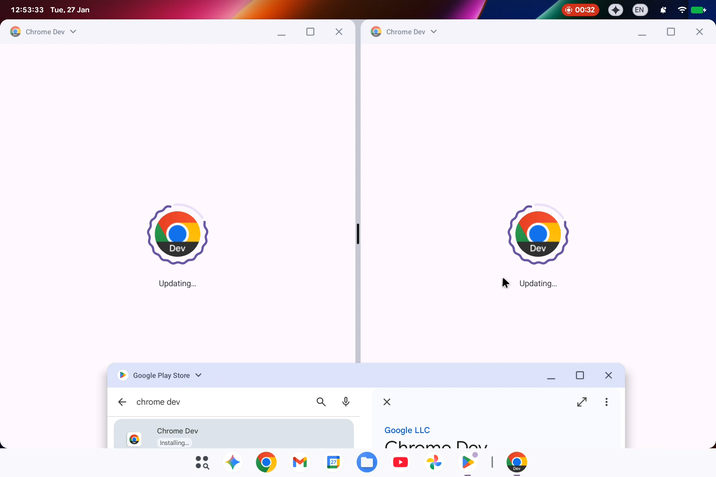Launch the Gemini app from the shelf

[232, 462]
